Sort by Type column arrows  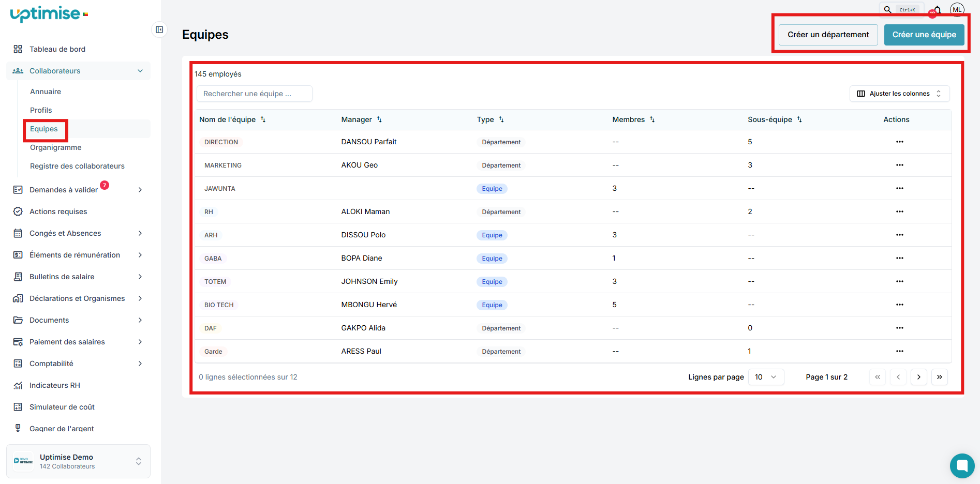(x=501, y=119)
